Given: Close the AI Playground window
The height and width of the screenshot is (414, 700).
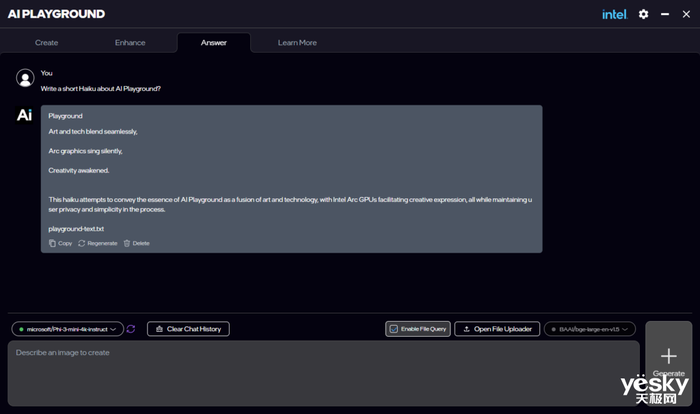Looking at the screenshot, I should click(x=686, y=14).
